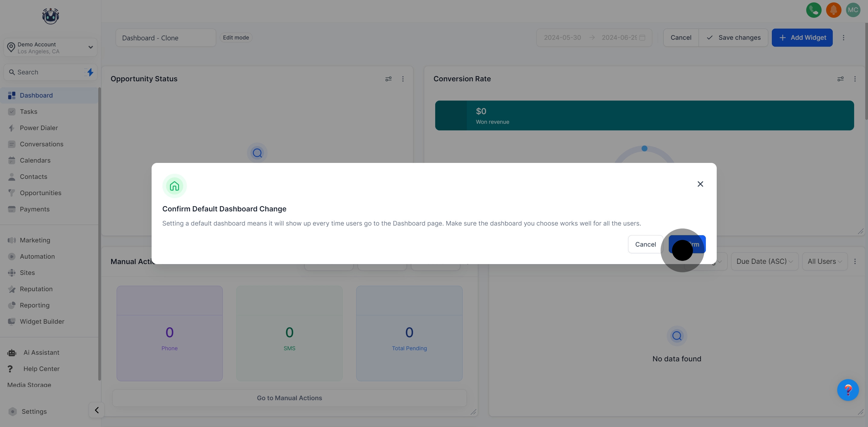Click the lightning quick actions icon
The width and height of the screenshot is (868, 427).
pos(90,72)
